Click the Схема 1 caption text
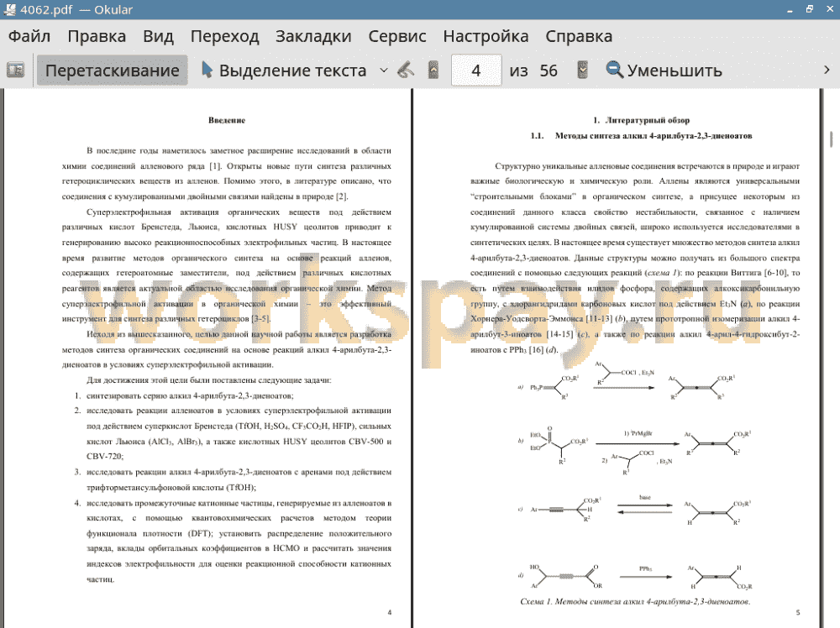 [635, 601]
